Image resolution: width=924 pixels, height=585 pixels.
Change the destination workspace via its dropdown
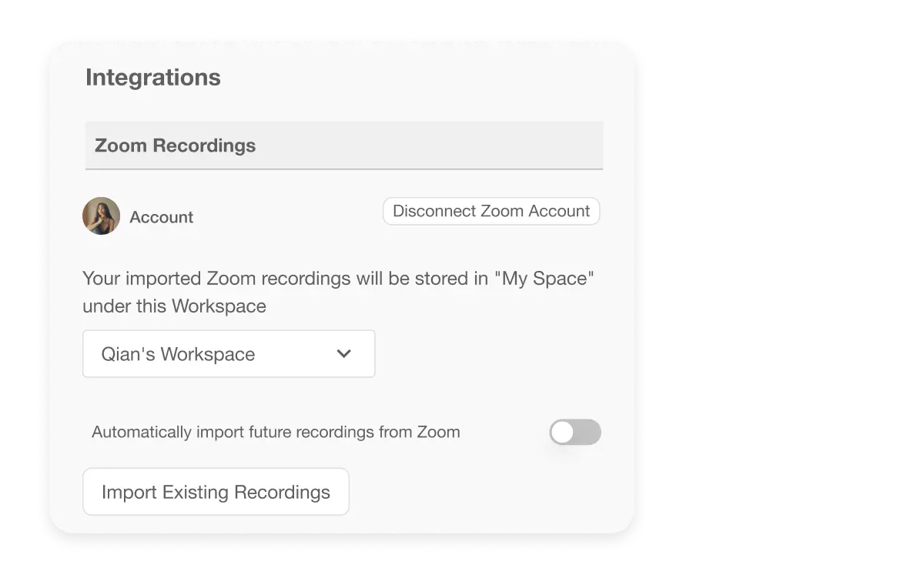(228, 353)
